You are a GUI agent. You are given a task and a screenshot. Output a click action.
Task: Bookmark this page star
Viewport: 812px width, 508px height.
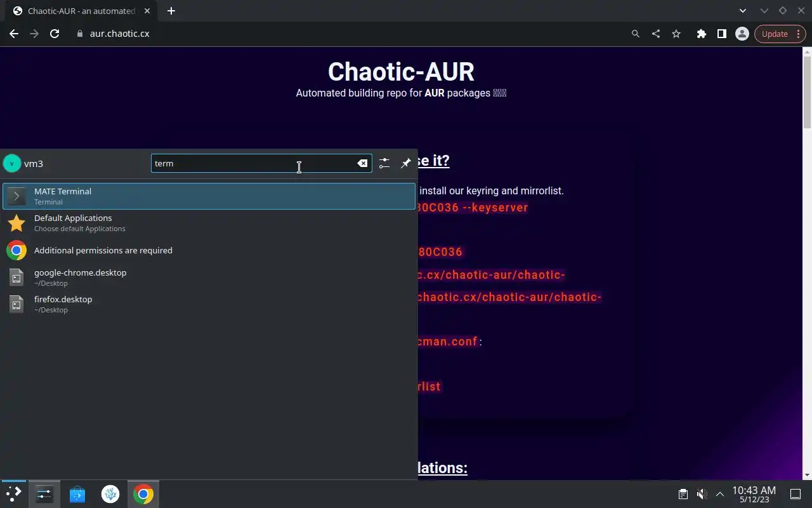coord(676,34)
